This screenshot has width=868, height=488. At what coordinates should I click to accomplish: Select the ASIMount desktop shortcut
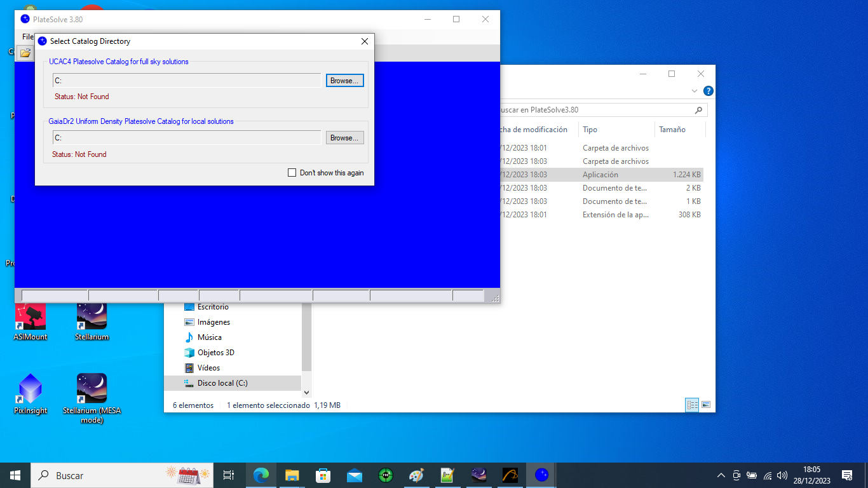coord(31,322)
